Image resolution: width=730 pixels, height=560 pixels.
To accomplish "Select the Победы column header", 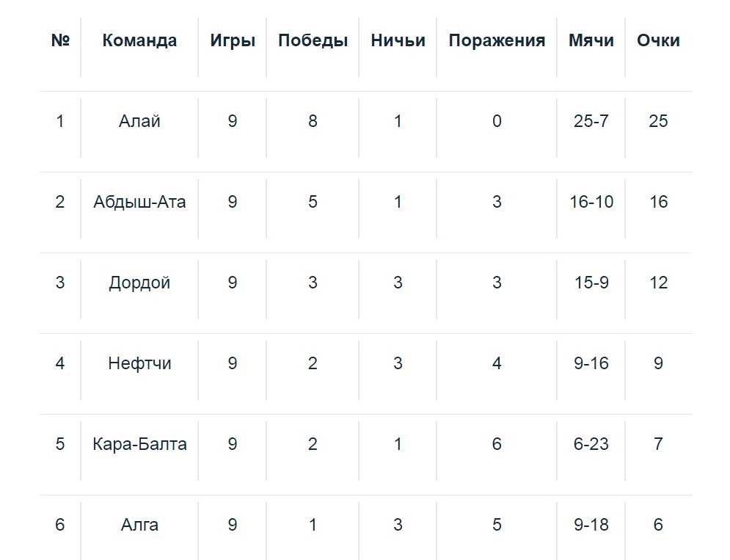I will point(313,40).
